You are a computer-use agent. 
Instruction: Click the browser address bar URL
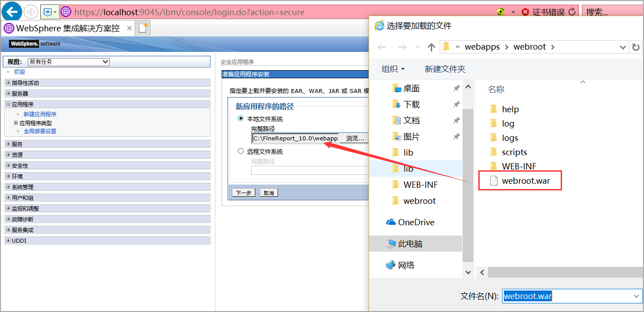coord(189,12)
